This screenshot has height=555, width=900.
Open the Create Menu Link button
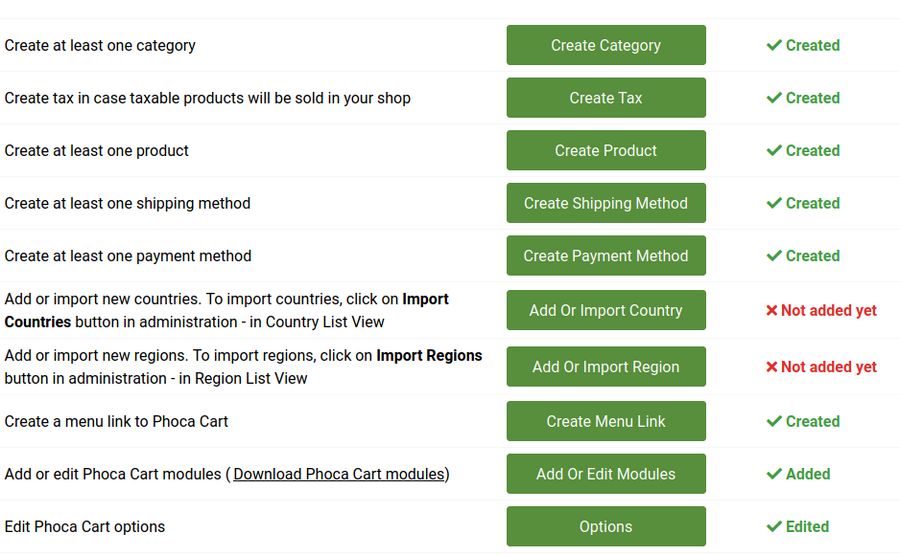click(606, 421)
